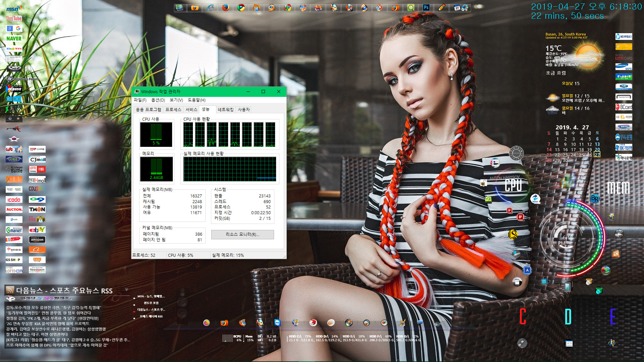Screen dimensions: 644x362
Task: Select the 윈도우 포럼 feed entry
Action: tap(151, 303)
